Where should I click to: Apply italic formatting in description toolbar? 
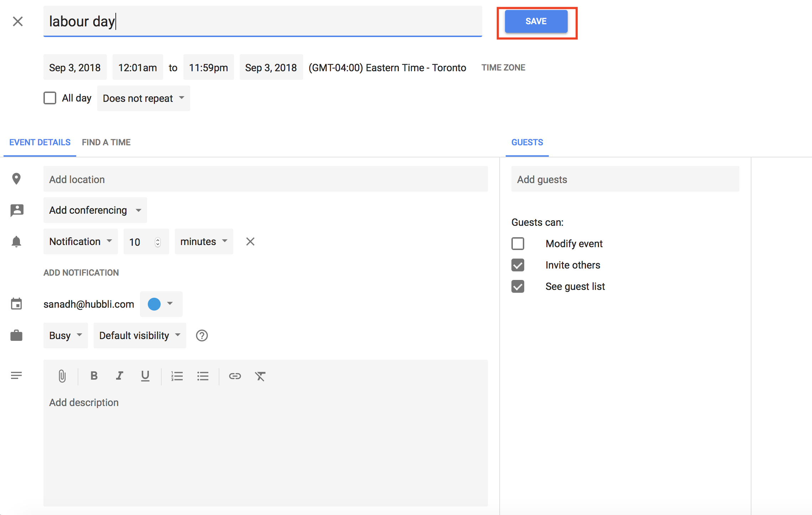point(120,376)
